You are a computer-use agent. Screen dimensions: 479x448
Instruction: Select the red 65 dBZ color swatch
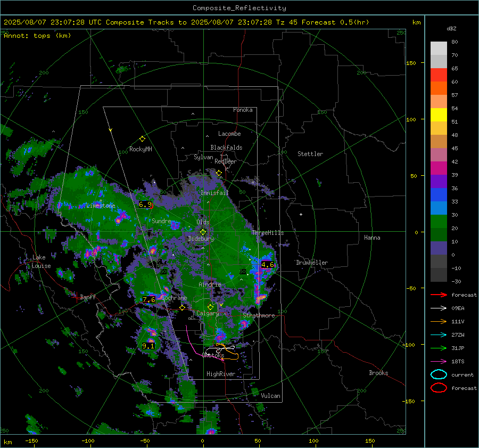point(439,75)
